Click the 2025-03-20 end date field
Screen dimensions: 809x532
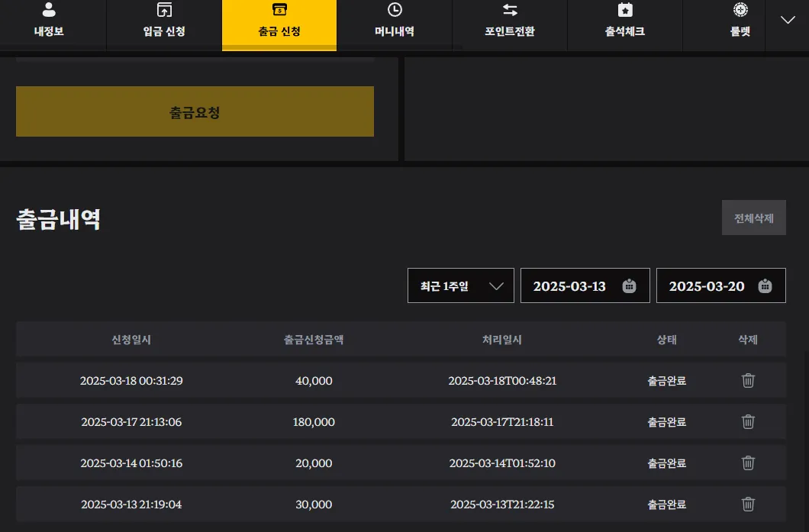coord(720,285)
